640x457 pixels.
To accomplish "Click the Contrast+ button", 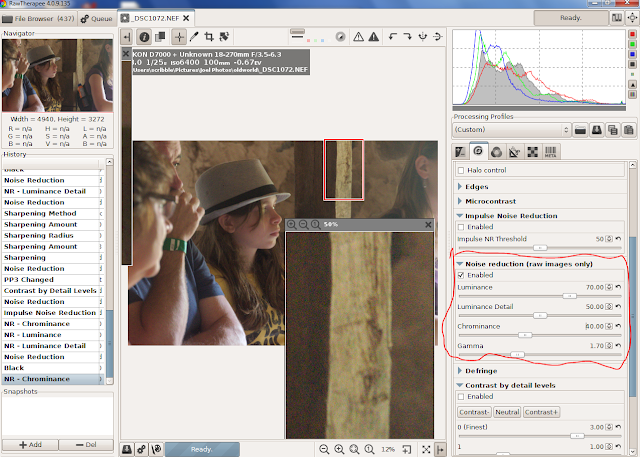I will point(541,413).
